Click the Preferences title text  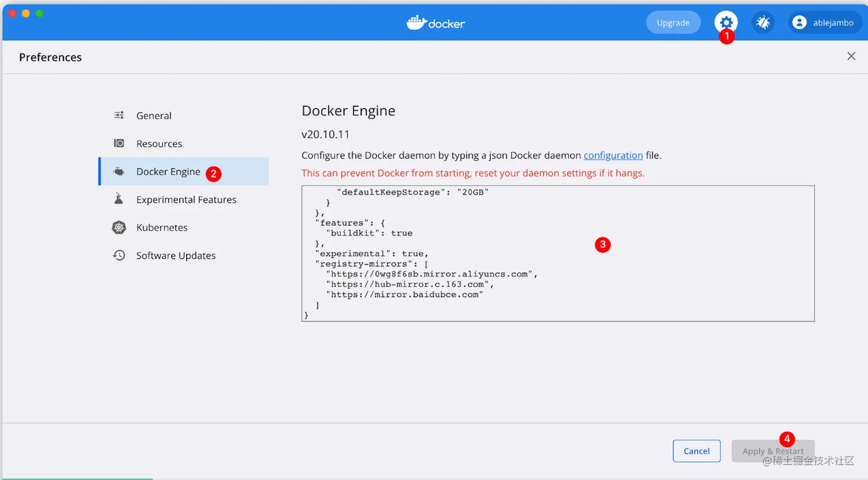(51, 57)
